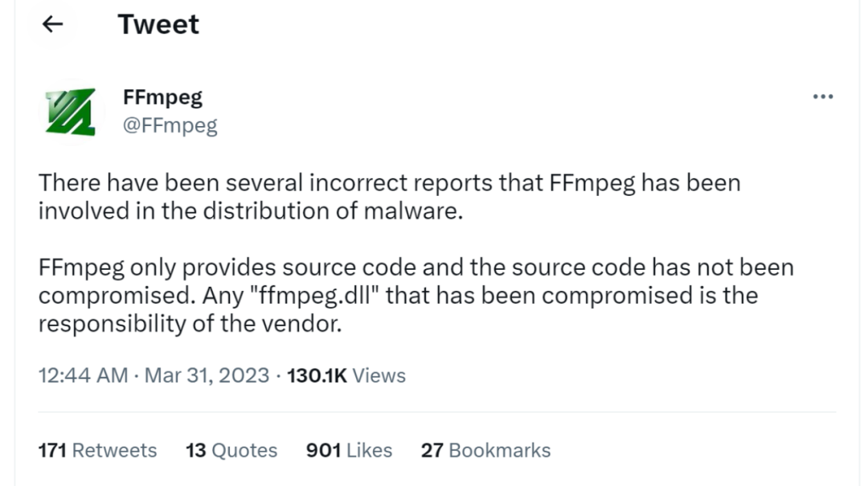Click the 27 Bookmarks count

[485, 451]
